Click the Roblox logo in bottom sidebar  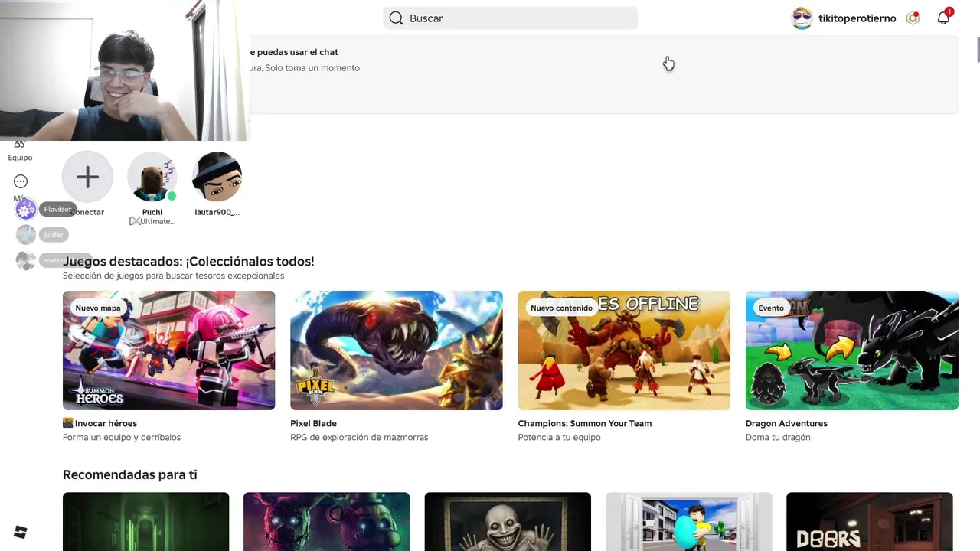point(21,533)
